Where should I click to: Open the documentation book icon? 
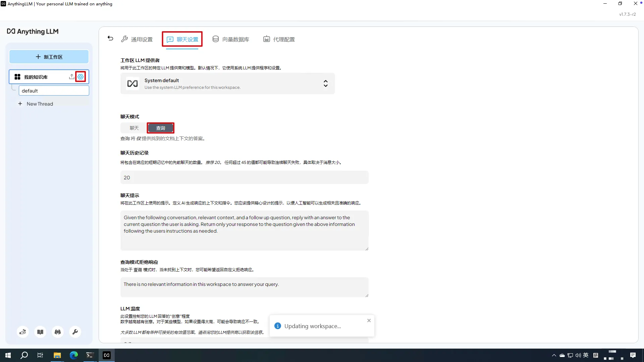click(40, 332)
